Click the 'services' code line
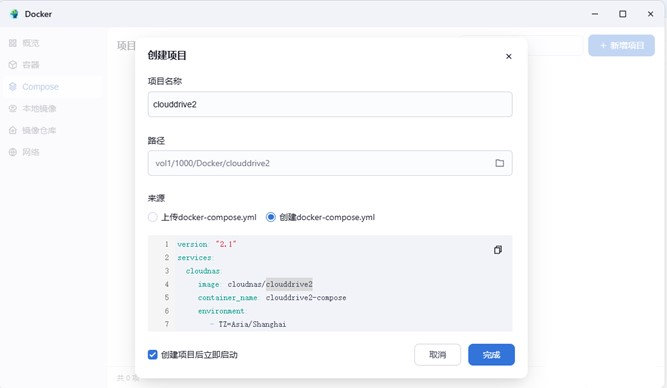 [x=195, y=257]
